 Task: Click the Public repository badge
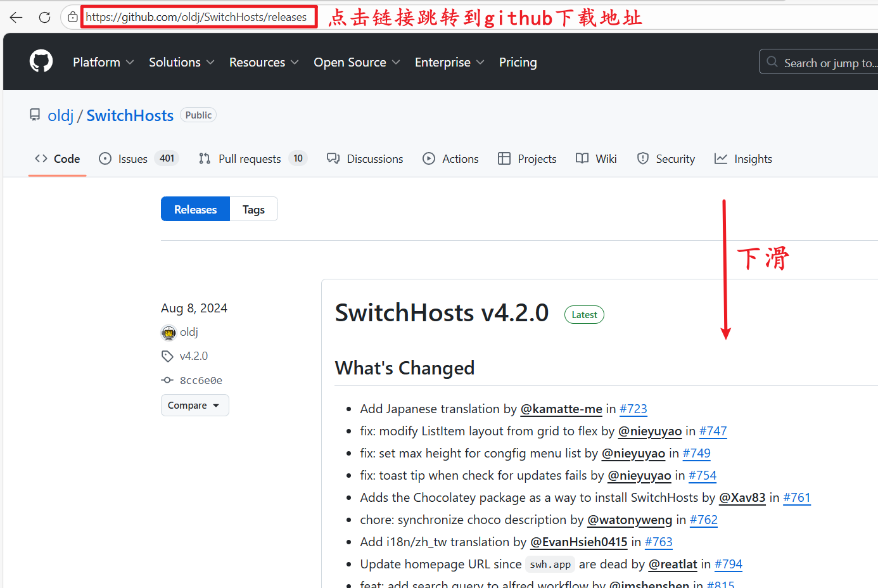(x=198, y=115)
